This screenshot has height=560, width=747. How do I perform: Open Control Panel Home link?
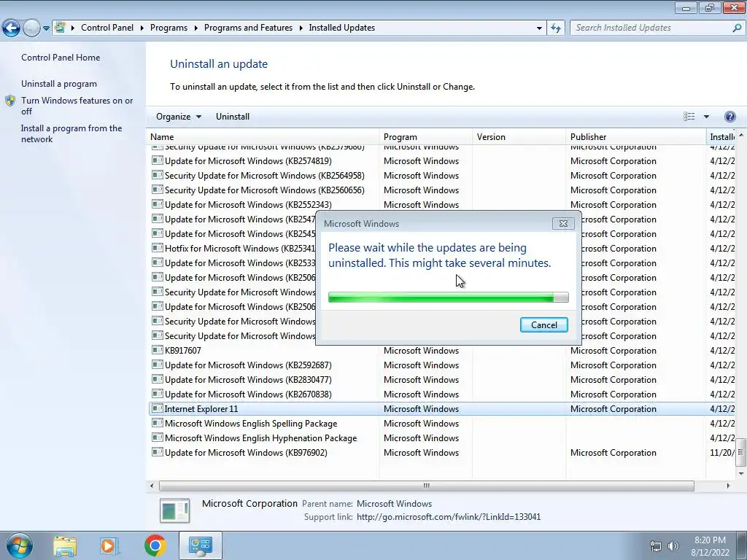61,57
